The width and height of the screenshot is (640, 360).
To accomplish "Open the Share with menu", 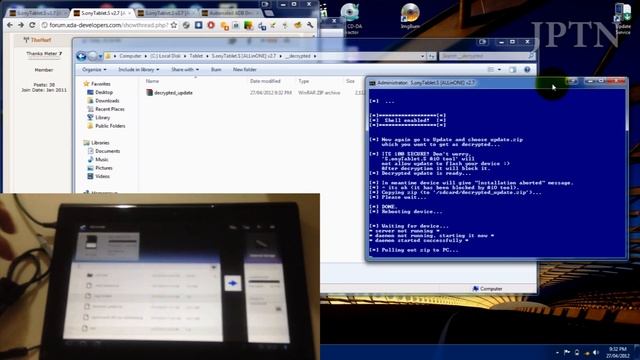I will [185, 70].
